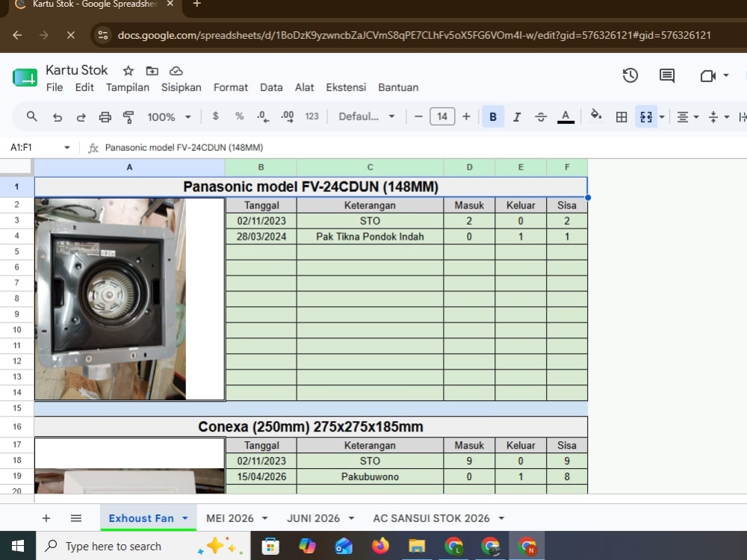Open vertical align dropdown
This screenshot has height=560, width=747.
tap(719, 116)
